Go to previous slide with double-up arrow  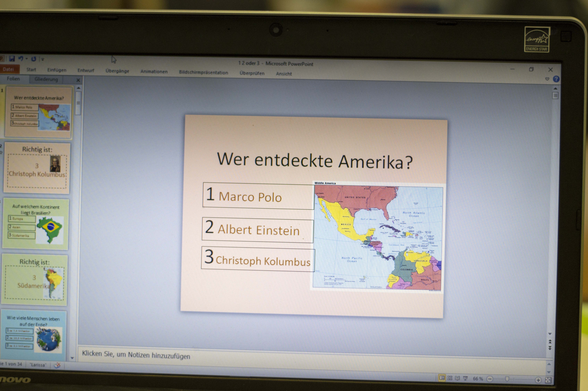tap(550, 341)
